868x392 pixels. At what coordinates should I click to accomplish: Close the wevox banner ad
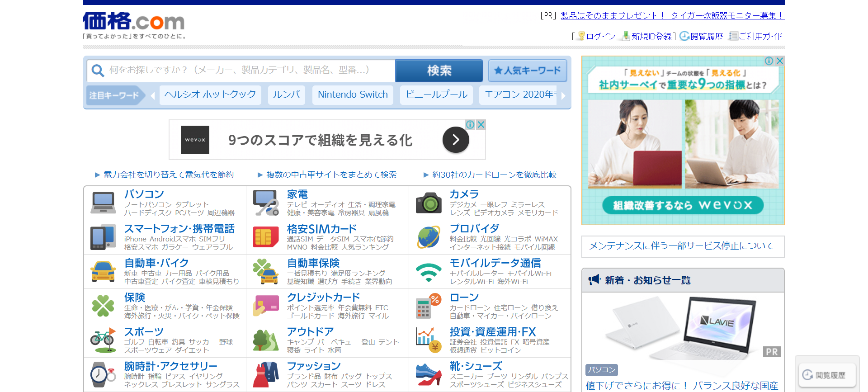coord(481,124)
